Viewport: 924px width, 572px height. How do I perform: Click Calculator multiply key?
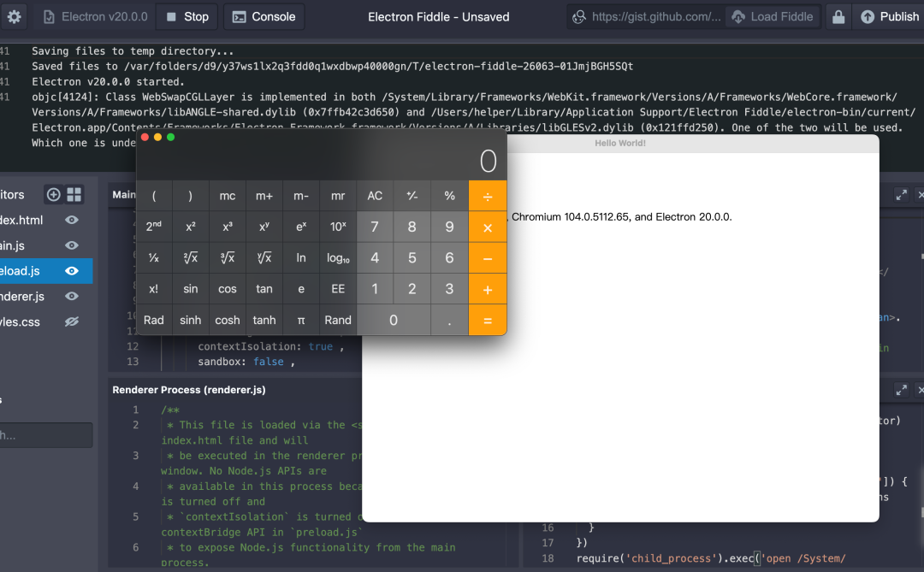(488, 227)
